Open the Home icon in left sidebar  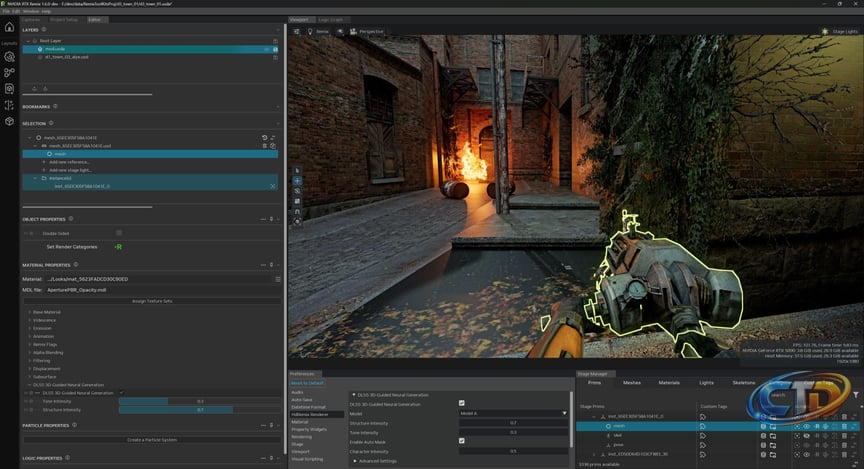(9, 26)
